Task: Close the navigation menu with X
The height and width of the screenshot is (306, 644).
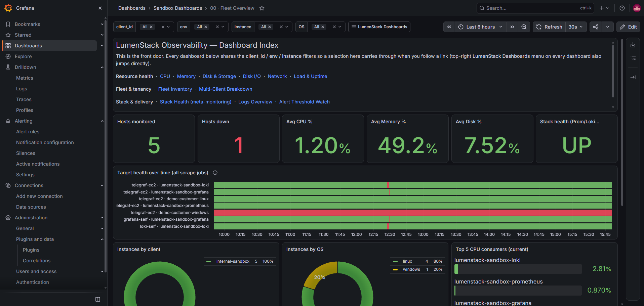Action: [x=100, y=8]
